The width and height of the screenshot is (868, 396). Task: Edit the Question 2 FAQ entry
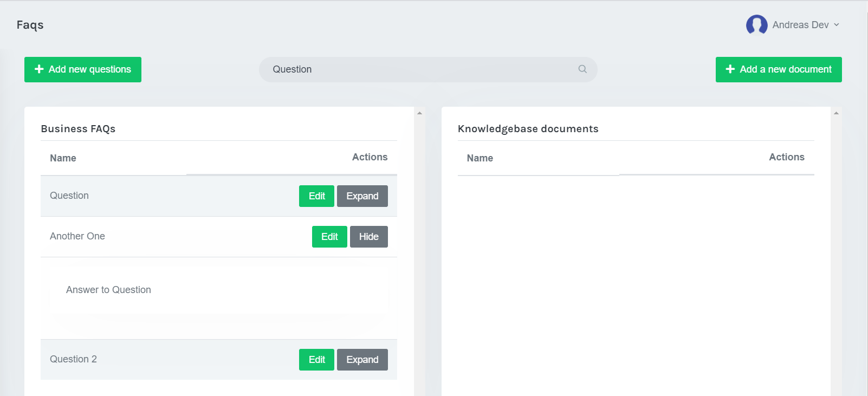pyautogui.click(x=316, y=360)
